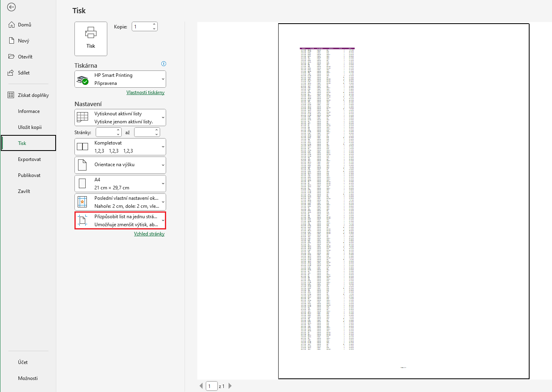
Task: Decrease the Stránky start page value
Action: (118, 135)
